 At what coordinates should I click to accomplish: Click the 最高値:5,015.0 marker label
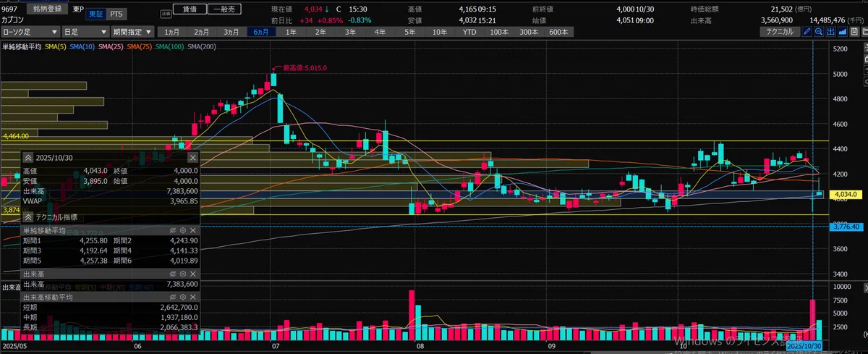click(x=305, y=67)
